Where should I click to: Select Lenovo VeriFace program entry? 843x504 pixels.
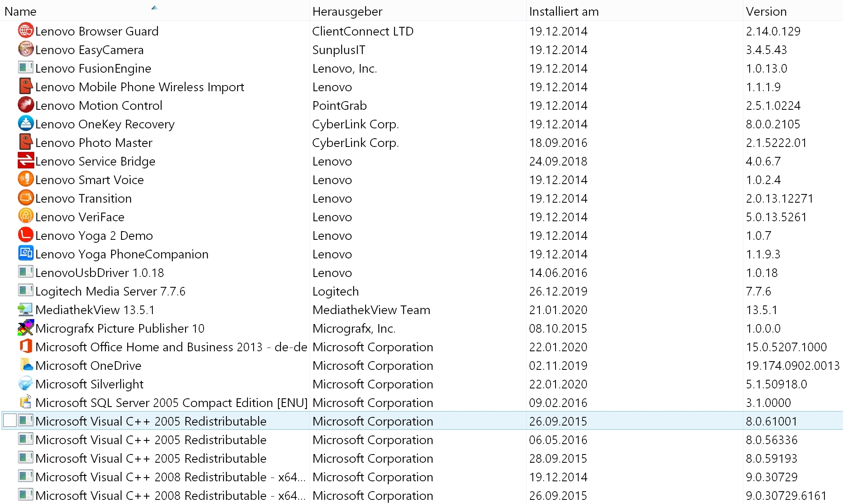pyautogui.click(x=80, y=217)
